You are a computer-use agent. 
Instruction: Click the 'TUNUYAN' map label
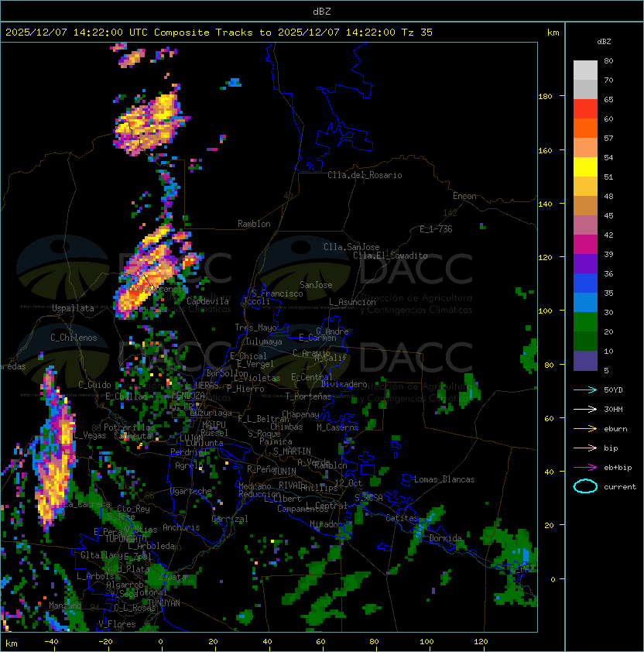[164, 603]
